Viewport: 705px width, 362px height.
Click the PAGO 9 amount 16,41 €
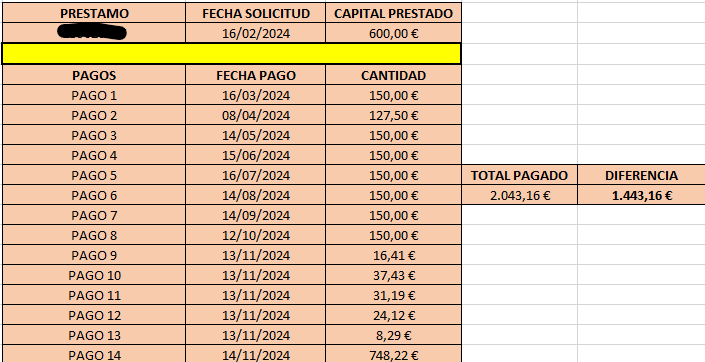pyautogui.click(x=393, y=255)
